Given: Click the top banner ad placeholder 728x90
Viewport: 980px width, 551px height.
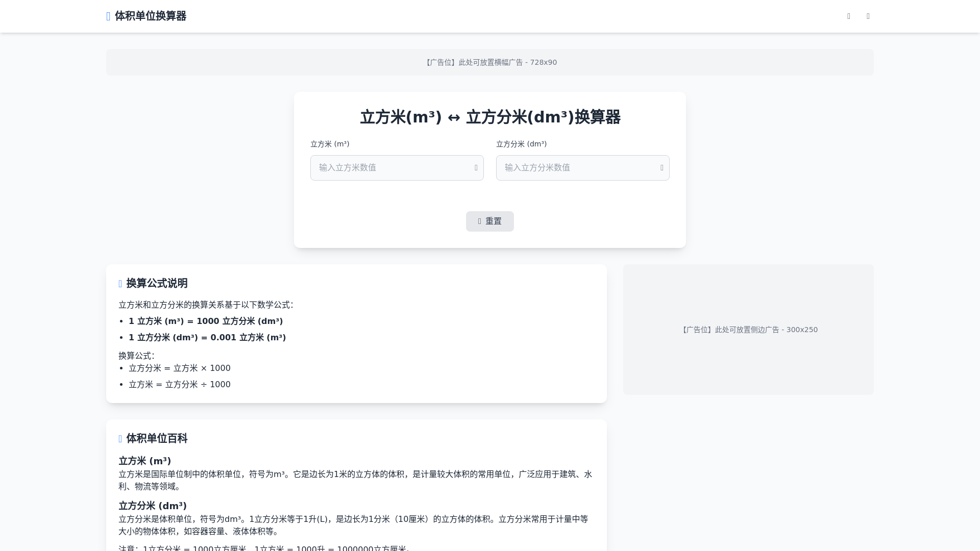Looking at the screenshot, I should pos(490,62).
